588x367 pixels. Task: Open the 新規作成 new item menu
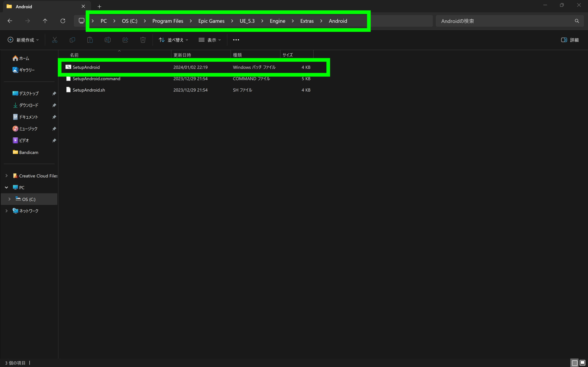click(x=23, y=40)
